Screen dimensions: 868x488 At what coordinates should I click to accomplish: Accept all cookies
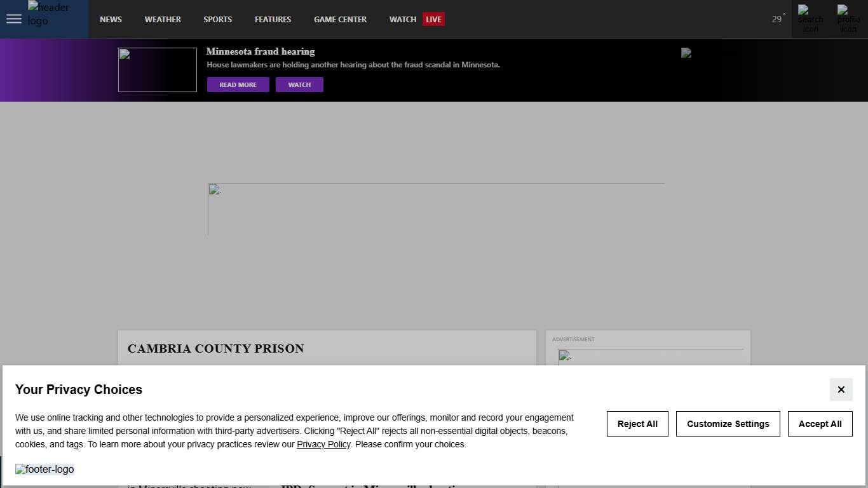point(820,424)
